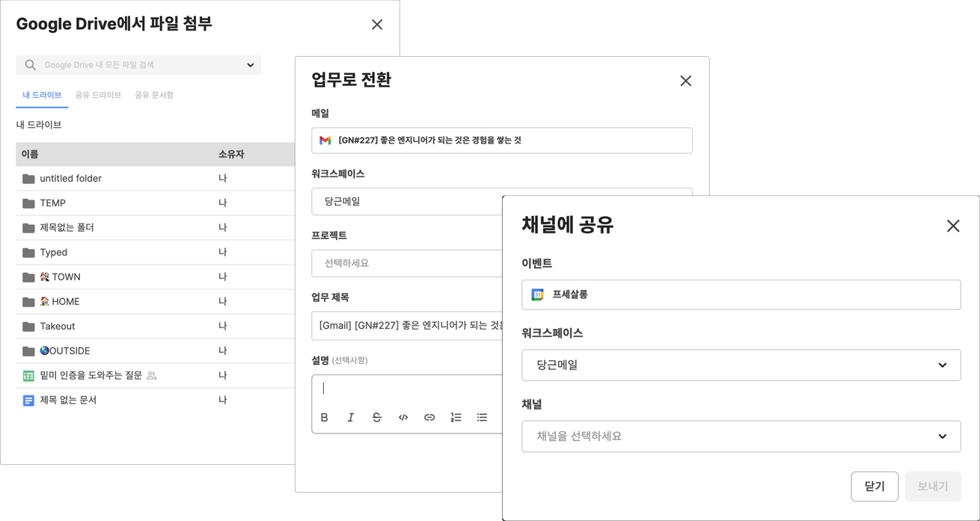Open the 채널을 선택하세요 channel dropdown
Viewport: 980px width, 521px height.
[x=741, y=436]
